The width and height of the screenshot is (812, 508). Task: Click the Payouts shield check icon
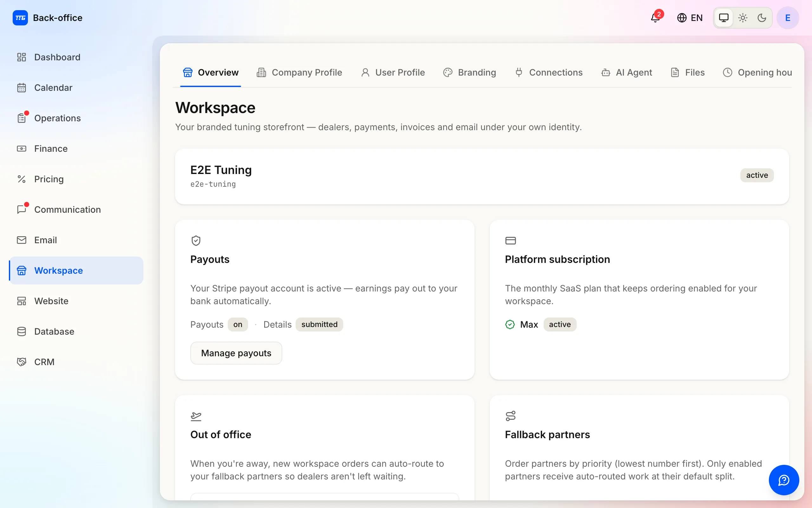pyautogui.click(x=196, y=241)
